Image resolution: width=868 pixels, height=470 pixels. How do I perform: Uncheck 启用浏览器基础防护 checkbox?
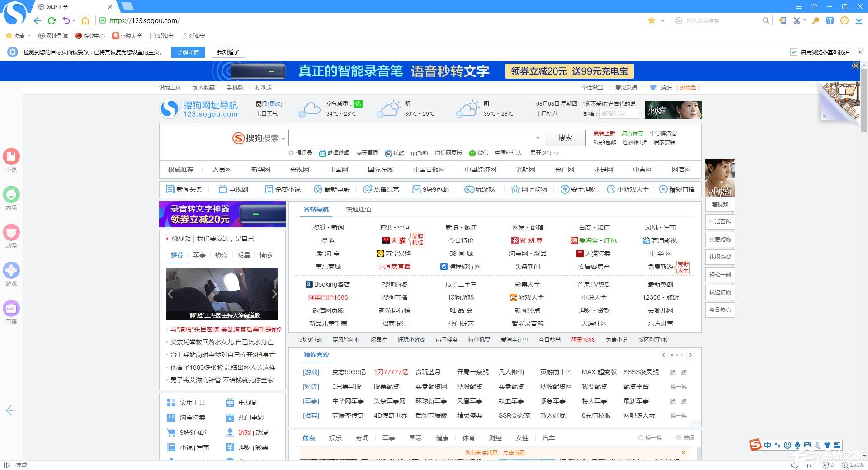click(793, 52)
